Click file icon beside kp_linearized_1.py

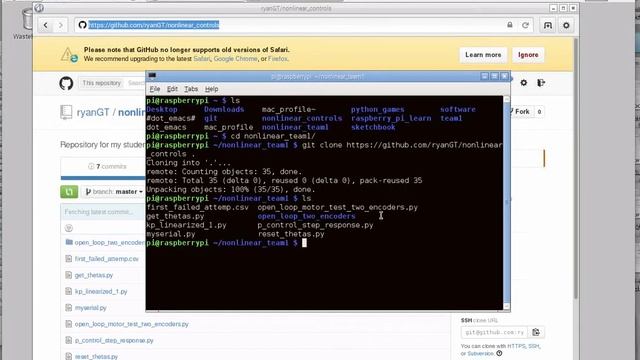(x=69, y=291)
